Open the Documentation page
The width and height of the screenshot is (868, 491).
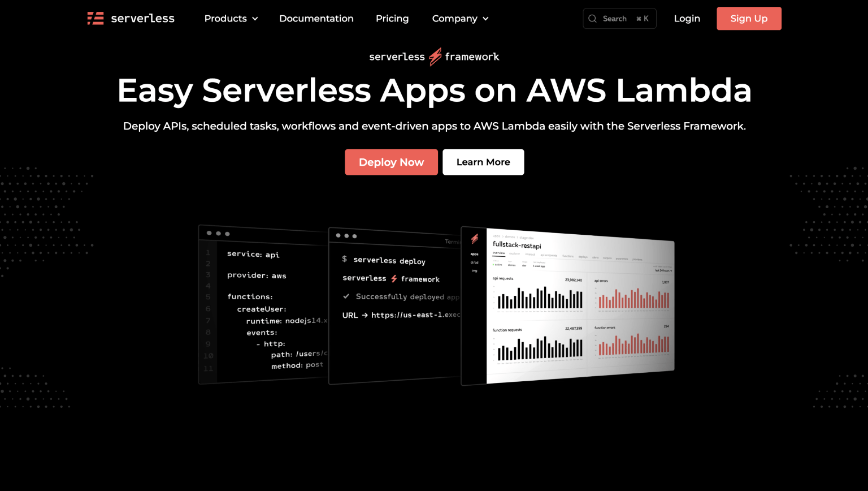pos(316,19)
